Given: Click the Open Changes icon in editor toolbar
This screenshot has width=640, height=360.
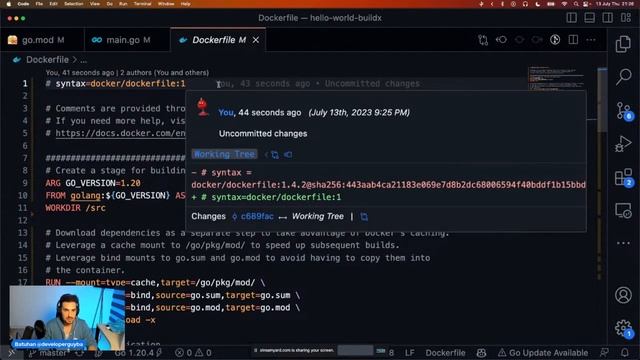Looking at the screenshot, I should click(483, 40).
